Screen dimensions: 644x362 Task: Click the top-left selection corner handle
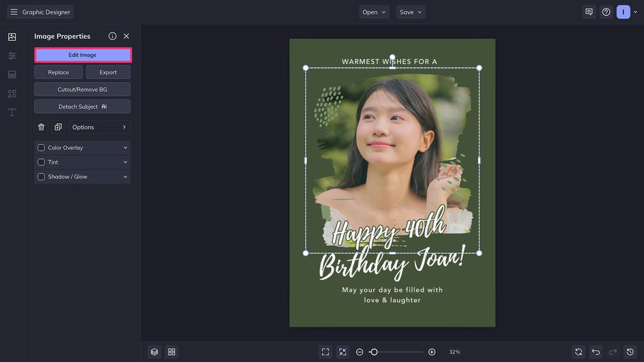tap(306, 68)
